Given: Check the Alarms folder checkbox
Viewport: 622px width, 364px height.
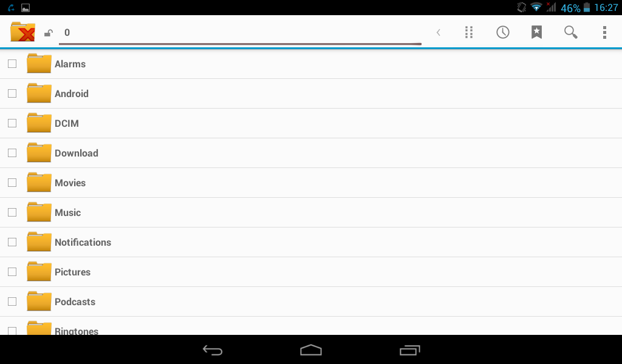Looking at the screenshot, I should (12, 64).
